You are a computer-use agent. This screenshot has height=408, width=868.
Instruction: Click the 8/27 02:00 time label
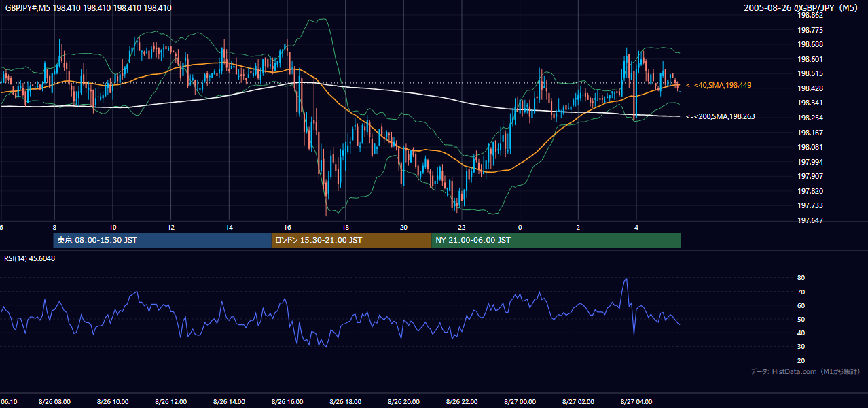coord(578,401)
